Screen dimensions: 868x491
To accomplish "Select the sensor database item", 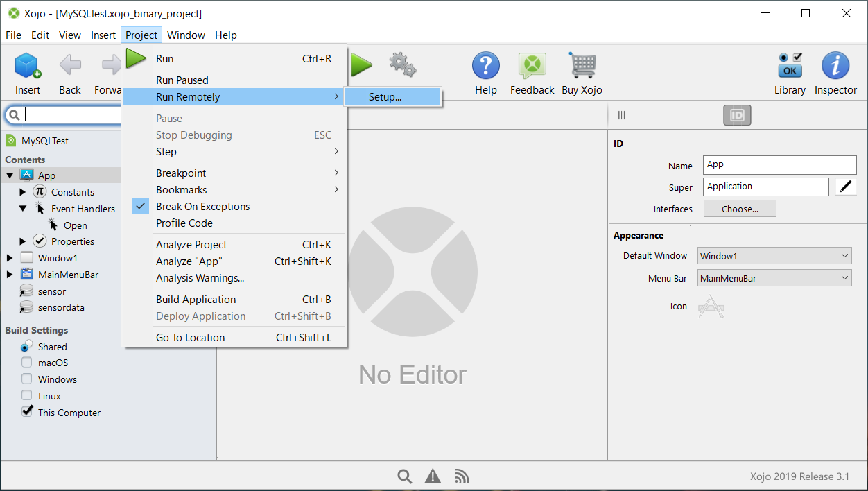I will [52, 291].
